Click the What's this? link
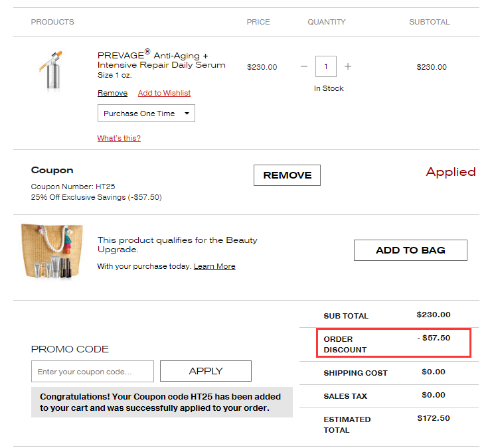This screenshot has height=448, width=496. point(119,138)
